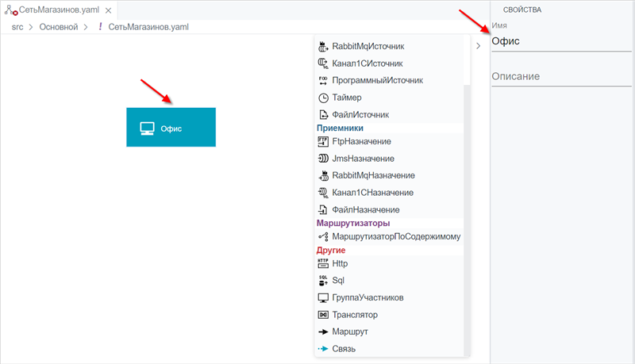Viewport: 635px width, 364px height.
Task: Click the RabbitMqИсточник icon in palette
Action: [323, 47]
